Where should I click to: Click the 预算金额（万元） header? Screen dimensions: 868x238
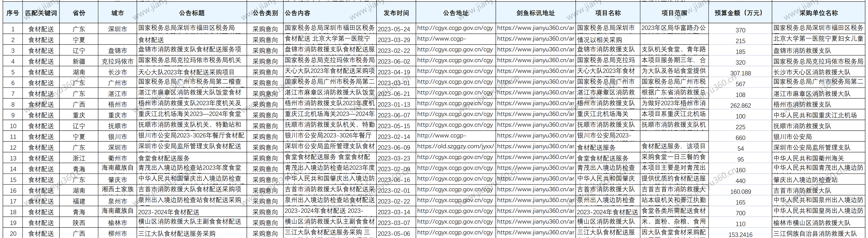tap(740, 13)
